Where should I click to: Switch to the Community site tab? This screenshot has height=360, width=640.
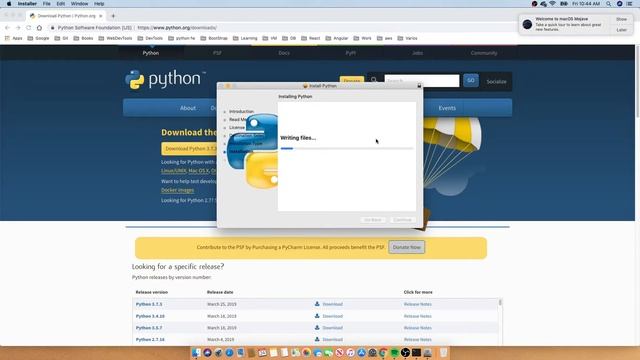[x=484, y=53]
